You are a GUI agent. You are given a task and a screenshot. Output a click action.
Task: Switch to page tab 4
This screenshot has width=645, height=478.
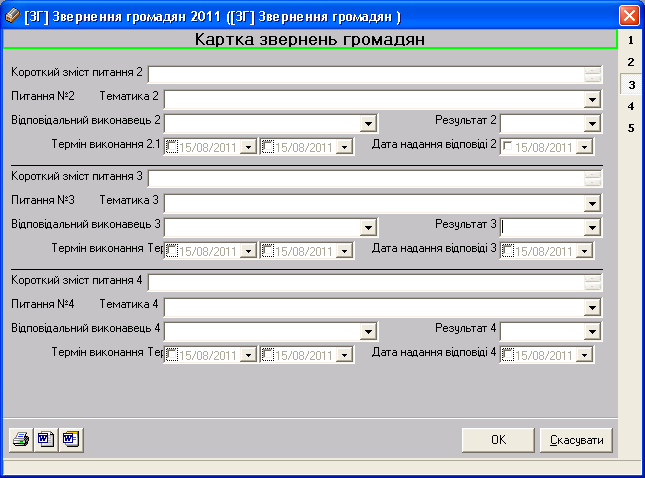(631, 107)
